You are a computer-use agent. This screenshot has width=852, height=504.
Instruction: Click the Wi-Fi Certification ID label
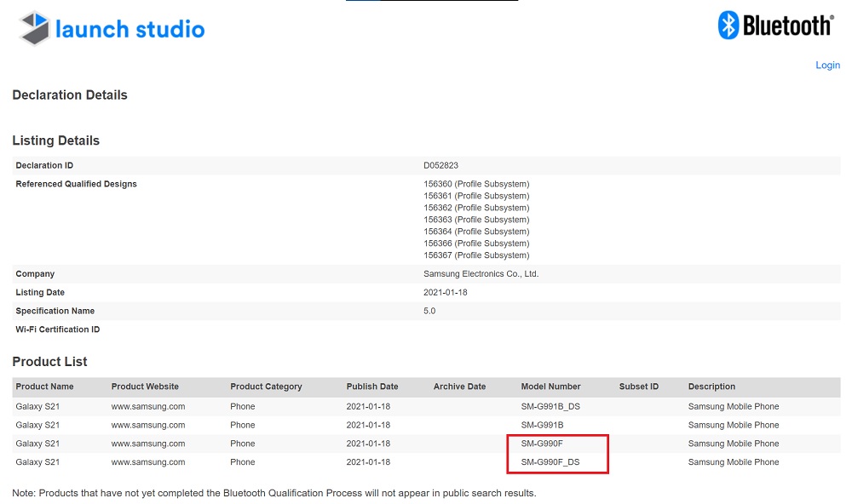point(58,329)
